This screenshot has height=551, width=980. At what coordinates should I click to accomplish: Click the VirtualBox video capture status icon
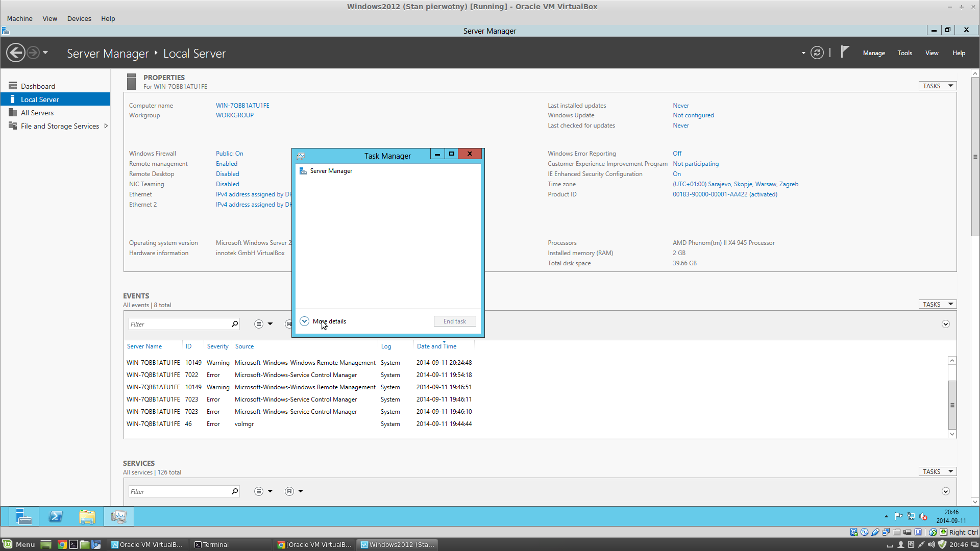[x=908, y=532]
